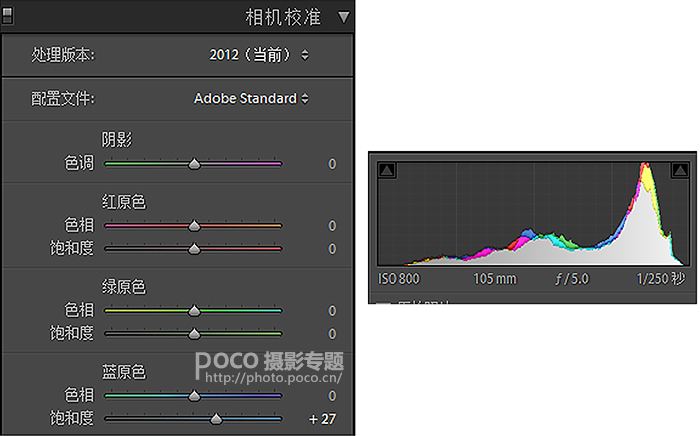Toggle highlight clipping indicator in histogram

(684, 171)
